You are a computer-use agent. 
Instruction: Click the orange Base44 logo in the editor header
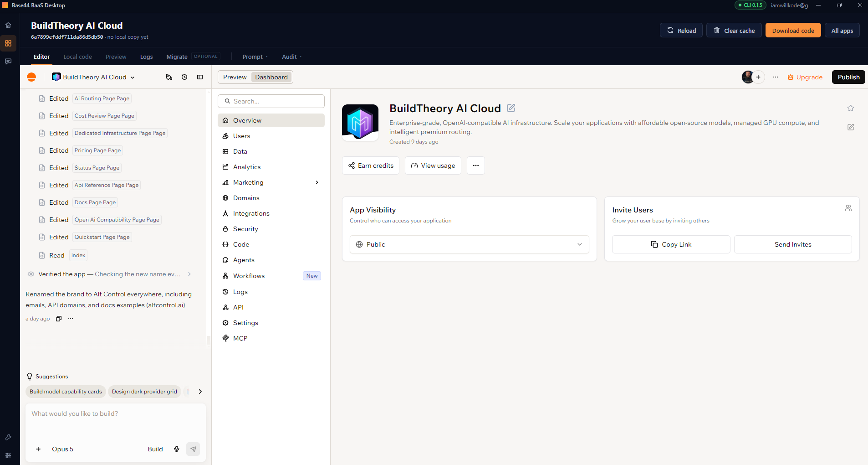click(31, 77)
